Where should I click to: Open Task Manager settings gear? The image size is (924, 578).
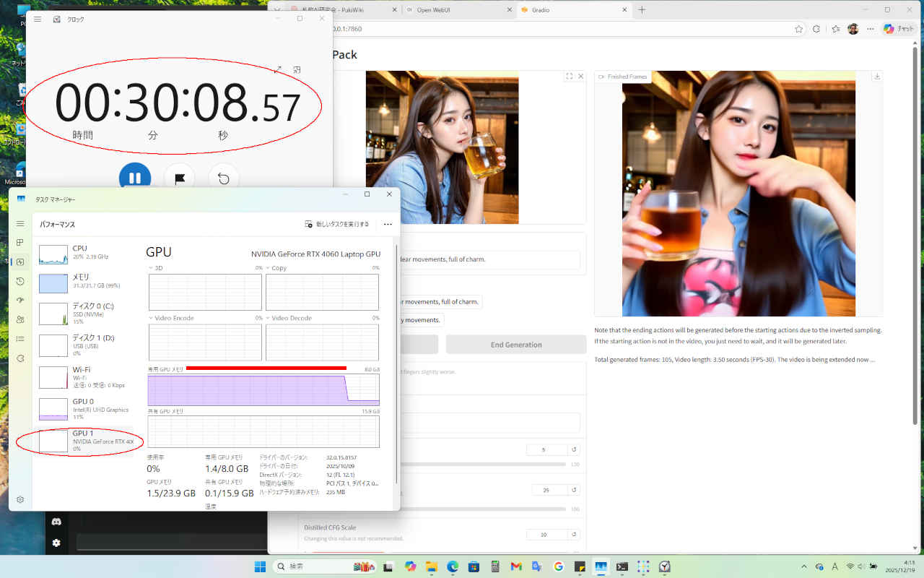point(20,499)
